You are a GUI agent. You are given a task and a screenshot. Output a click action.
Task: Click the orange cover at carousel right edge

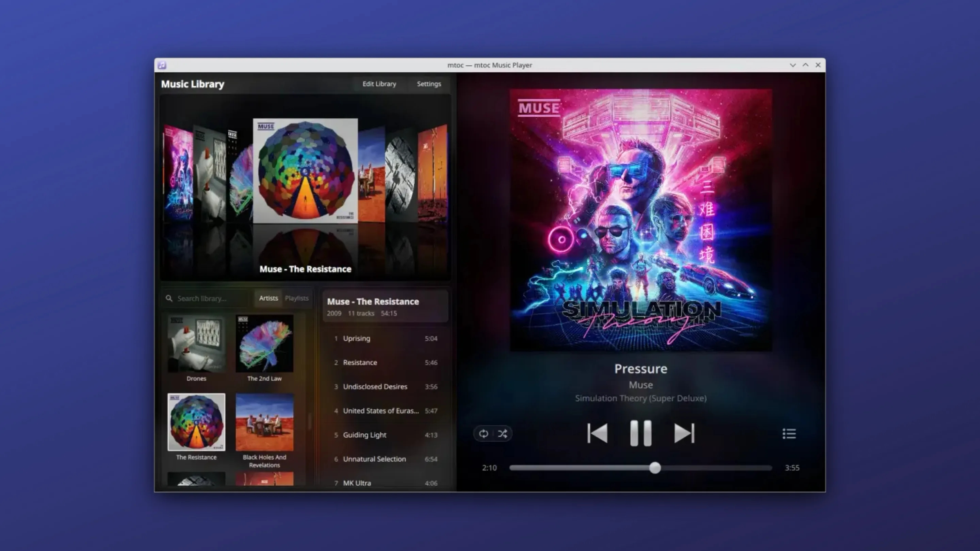pyautogui.click(x=432, y=173)
